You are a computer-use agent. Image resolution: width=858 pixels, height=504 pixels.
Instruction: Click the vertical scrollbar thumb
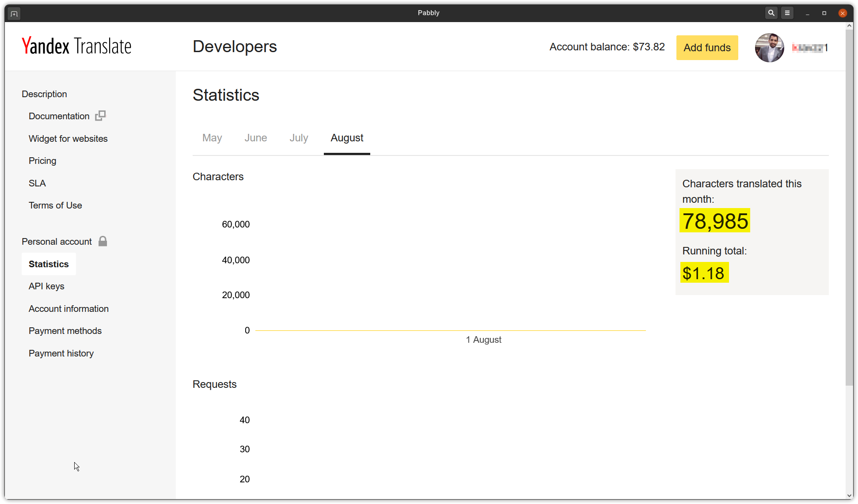coord(849,208)
